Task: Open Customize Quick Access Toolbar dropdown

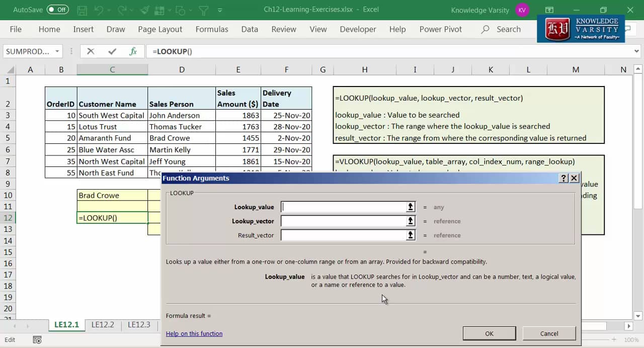Action: pyautogui.click(x=220, y=10)
